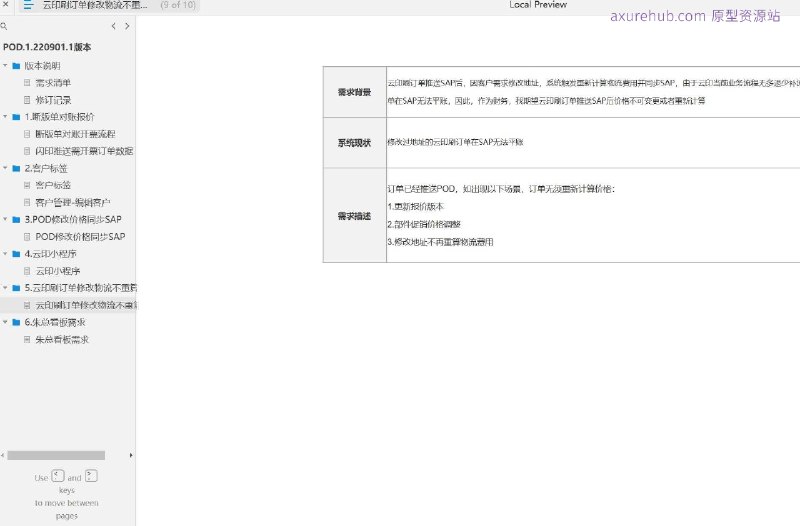Click the text 3.修改地址不再重算物流费用
800x526 pixels.
(440, 242)
